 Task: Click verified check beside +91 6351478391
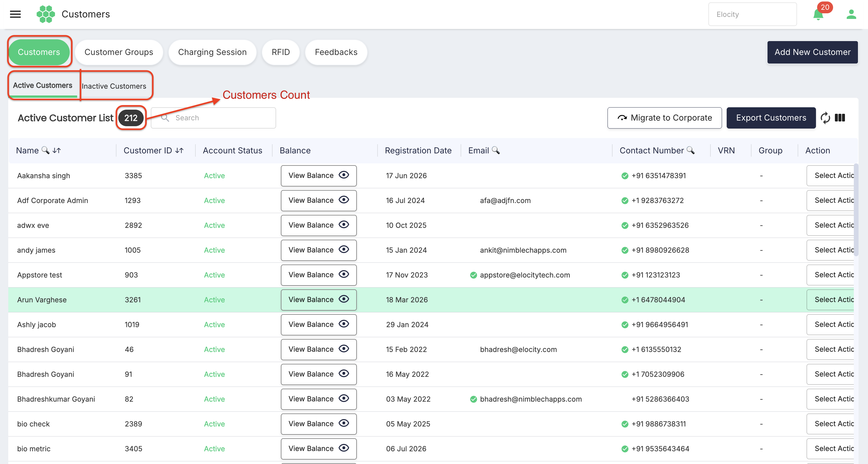pos(625,176)
